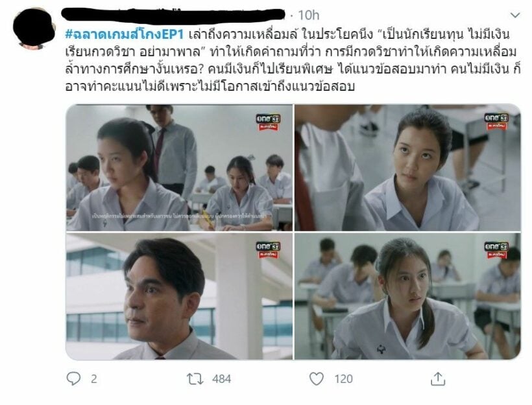This screenshot has width=532, height=405.
Task: Click the redacted author name bar
Action: pyautogui.click(x=173, y=16)
